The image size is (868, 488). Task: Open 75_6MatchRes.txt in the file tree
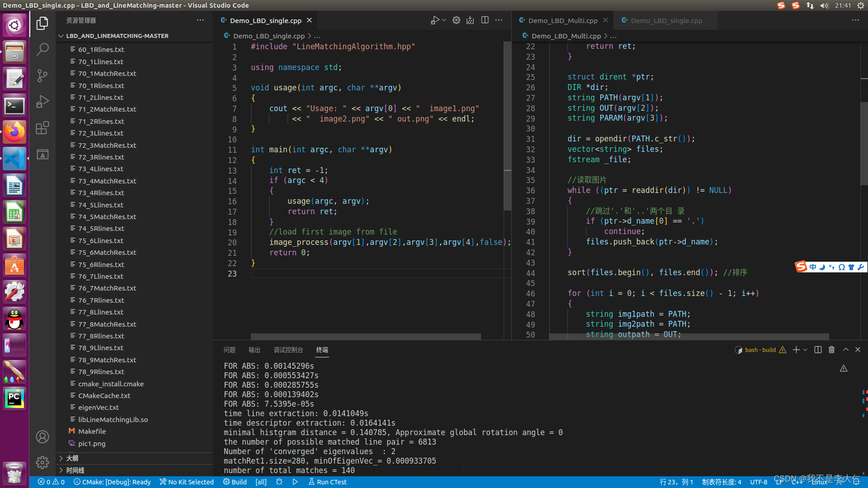tap(107, 253)
